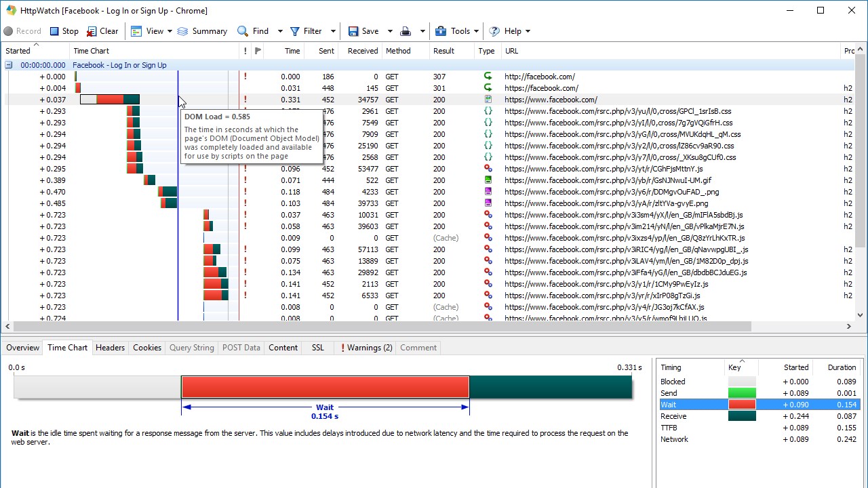
Task: Select the Network timing row
Action: point(758,439)
